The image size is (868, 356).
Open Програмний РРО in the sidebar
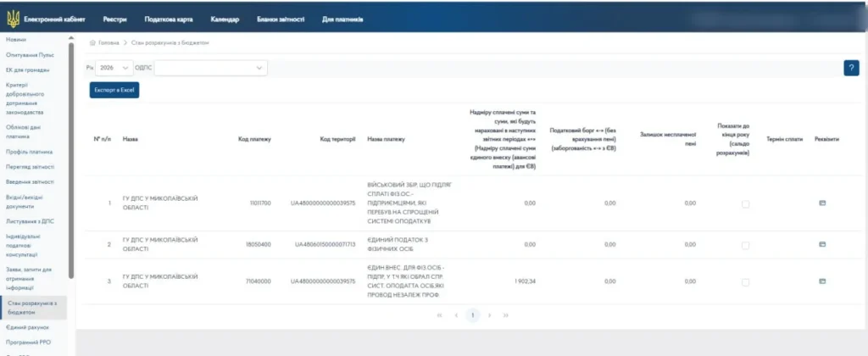point(28,342)
